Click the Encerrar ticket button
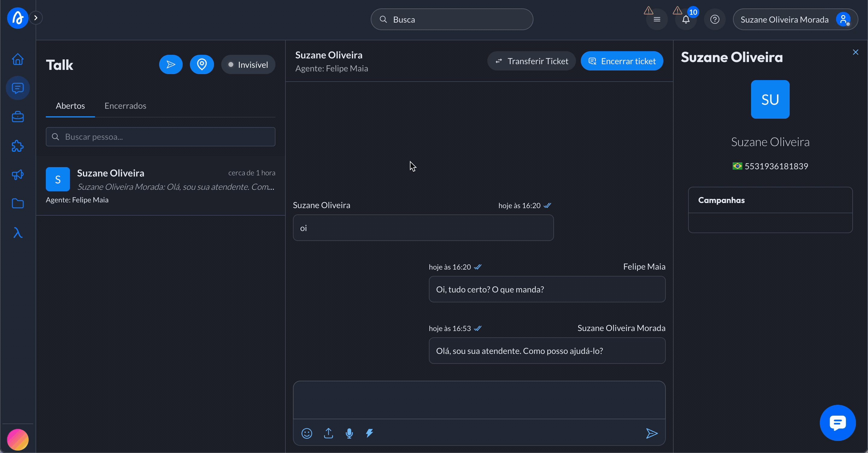The image size is (868, 453). (622, 61)
